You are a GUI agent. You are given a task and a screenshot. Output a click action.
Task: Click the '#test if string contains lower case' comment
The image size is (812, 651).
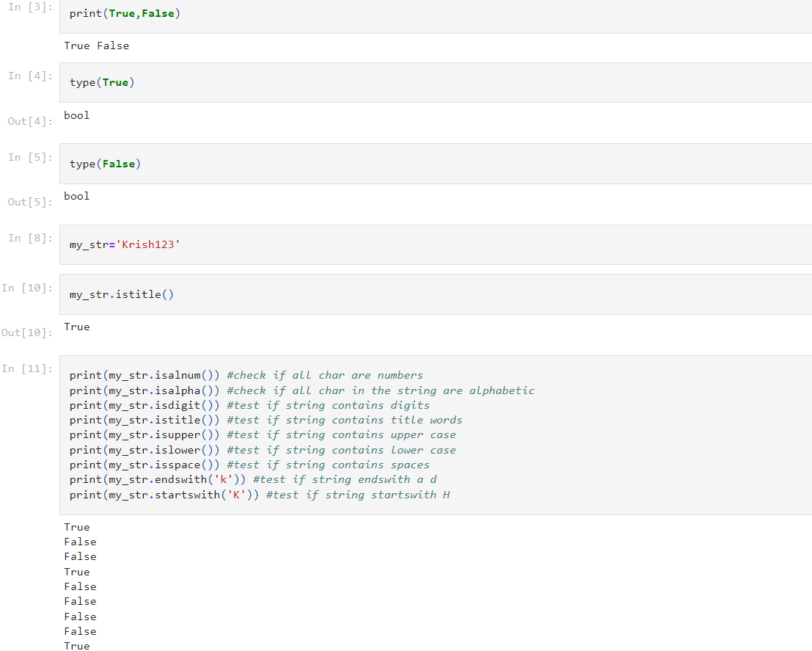click(x=341, y=451)
